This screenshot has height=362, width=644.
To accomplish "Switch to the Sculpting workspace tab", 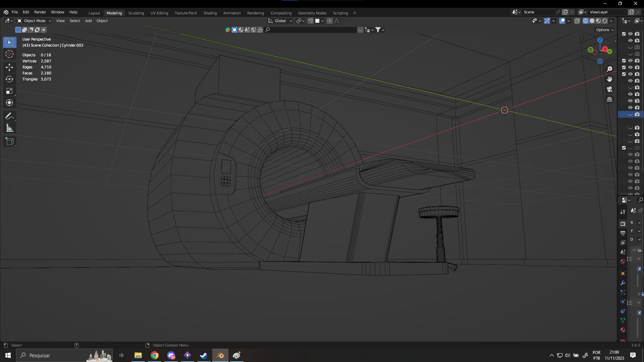I will click(136, 13).
